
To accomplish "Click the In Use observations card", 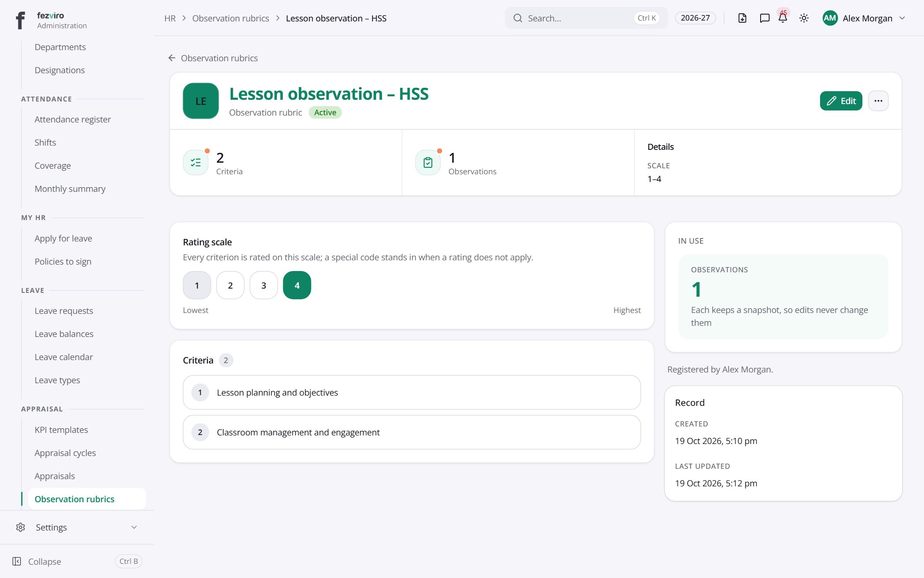I will pyautogui.click(x=783, y=296).
